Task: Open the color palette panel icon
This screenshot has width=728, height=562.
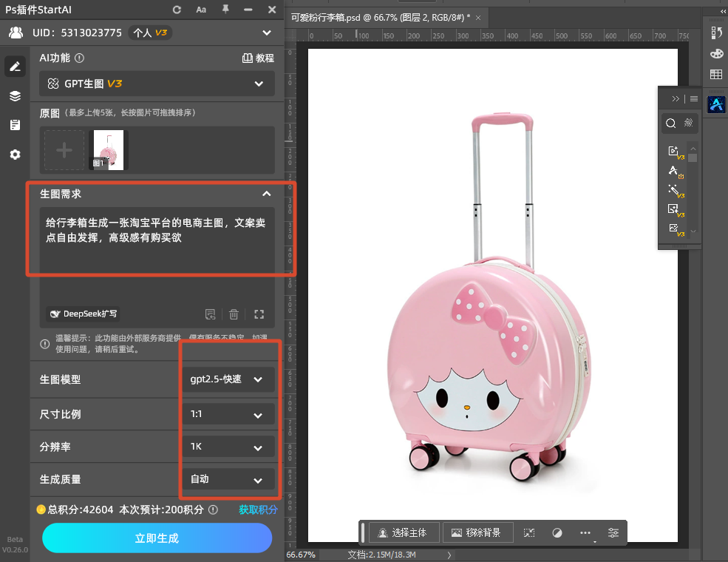Action: click(x=716, y=54)
